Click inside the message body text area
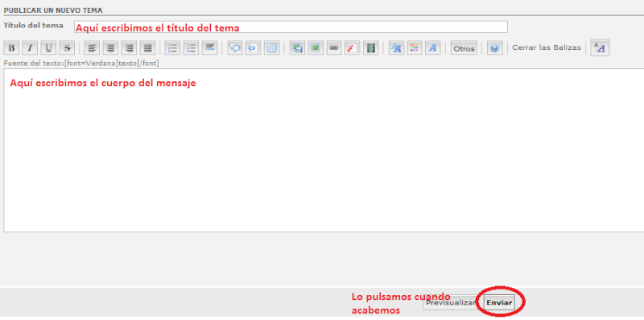 point(324,150)
